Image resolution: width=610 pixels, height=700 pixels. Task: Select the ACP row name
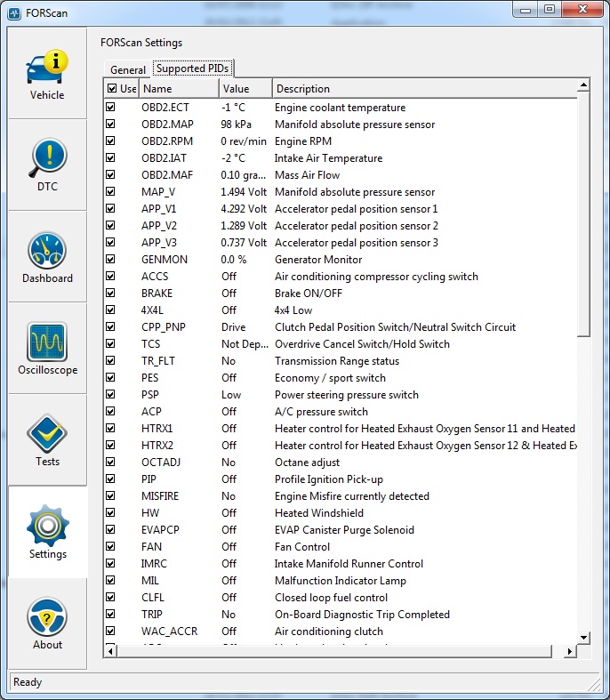click(151, 412)
